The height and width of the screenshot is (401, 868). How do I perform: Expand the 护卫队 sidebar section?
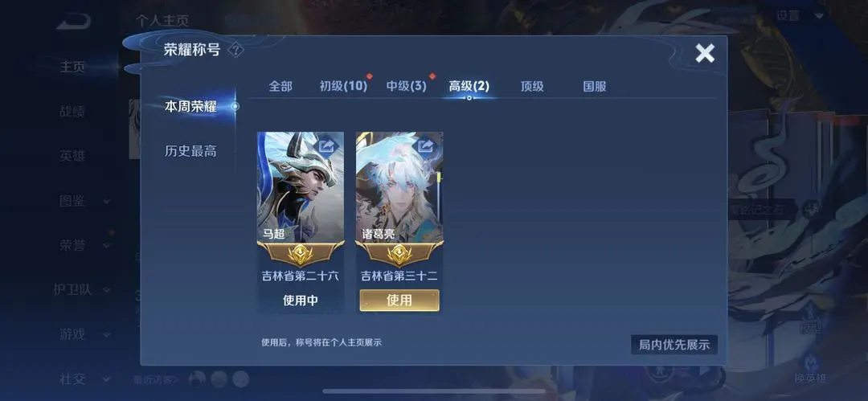(82, 289)
